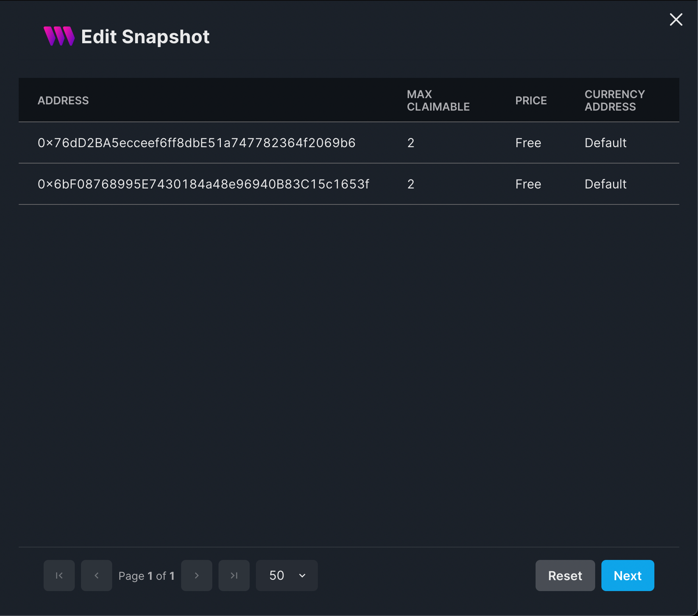Click the thirdweb logo icon
The width and height of the screenshot is (698, 616).
(x=59, y=36)
